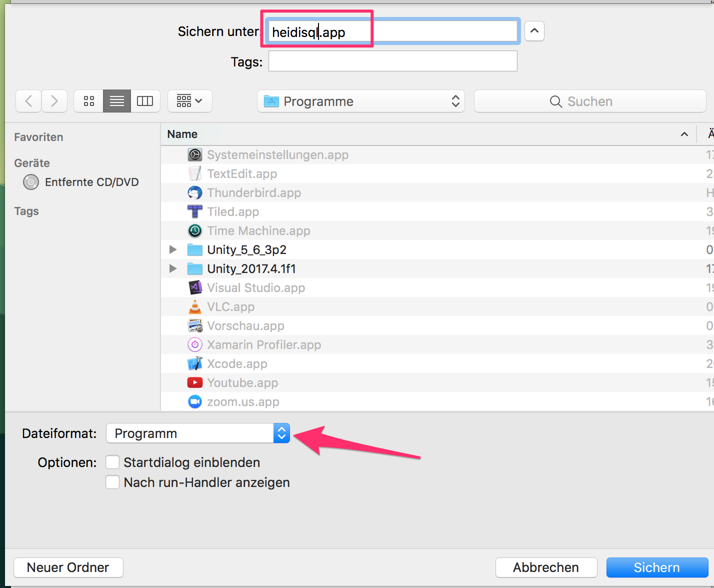Expand the Unity_5_6_3p2 folder
Viewport: 714px width, 588px height.
click(x=172, y=249)
